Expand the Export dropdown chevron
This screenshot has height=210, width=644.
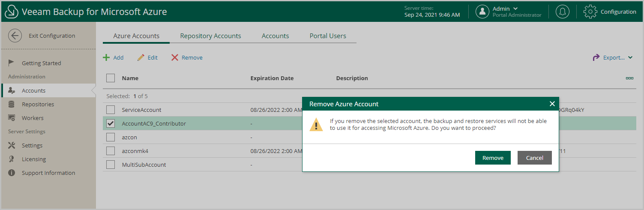point(630,57)
